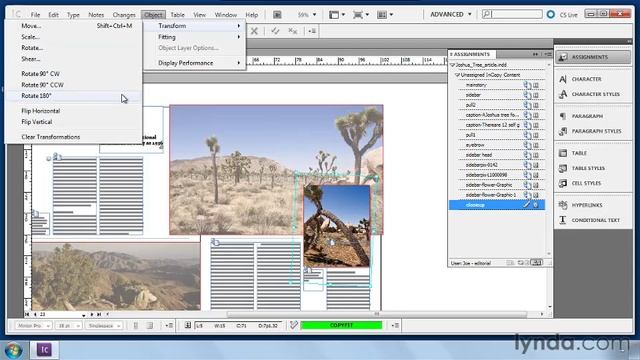Click the checkmark accept change icon
640x360 pixels.
point(275,31)
